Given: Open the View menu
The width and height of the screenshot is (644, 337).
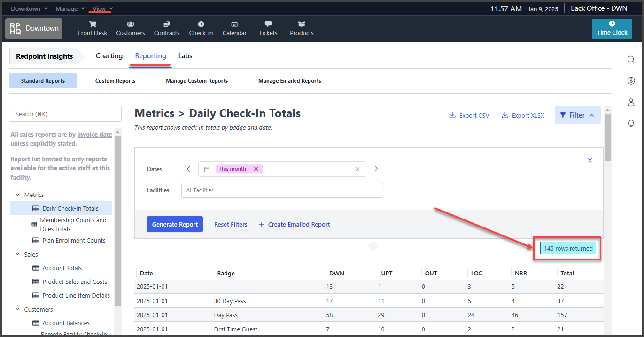Looking at the screenshot, I should pyautogui.click(x=103, y=8).
